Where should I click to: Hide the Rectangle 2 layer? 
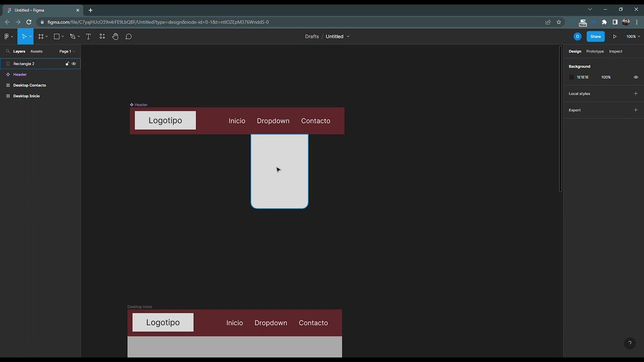pos(74,64)
